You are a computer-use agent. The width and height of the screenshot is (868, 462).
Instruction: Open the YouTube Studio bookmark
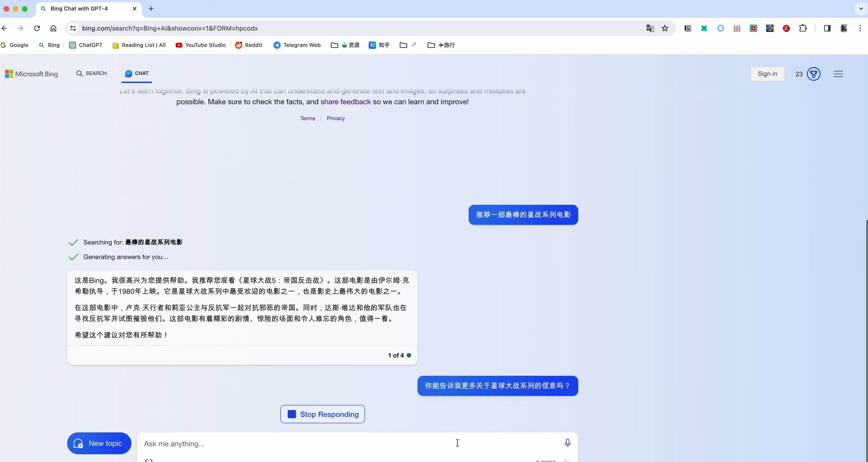tap(201, 45)
